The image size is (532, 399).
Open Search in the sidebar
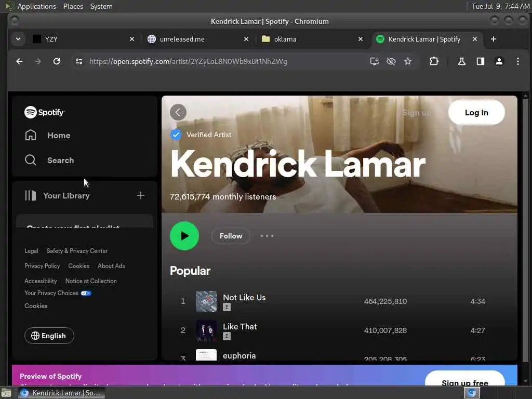tap(49, 160)
